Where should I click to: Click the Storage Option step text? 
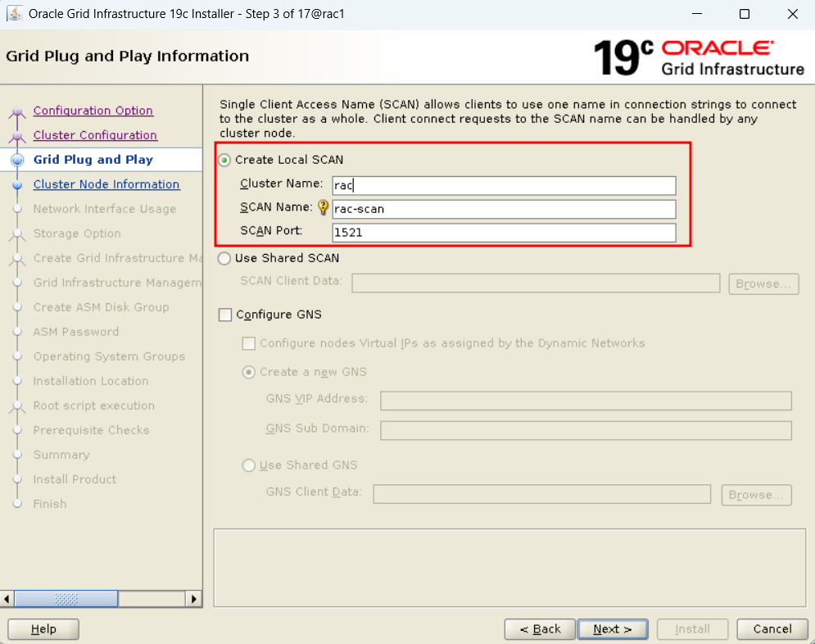pos(77,234)
